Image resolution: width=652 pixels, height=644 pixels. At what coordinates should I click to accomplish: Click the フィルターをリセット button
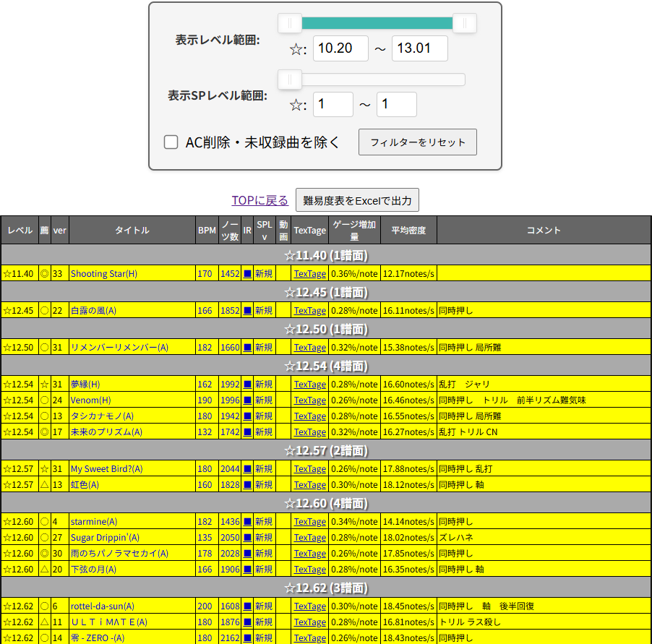[417, 142]
